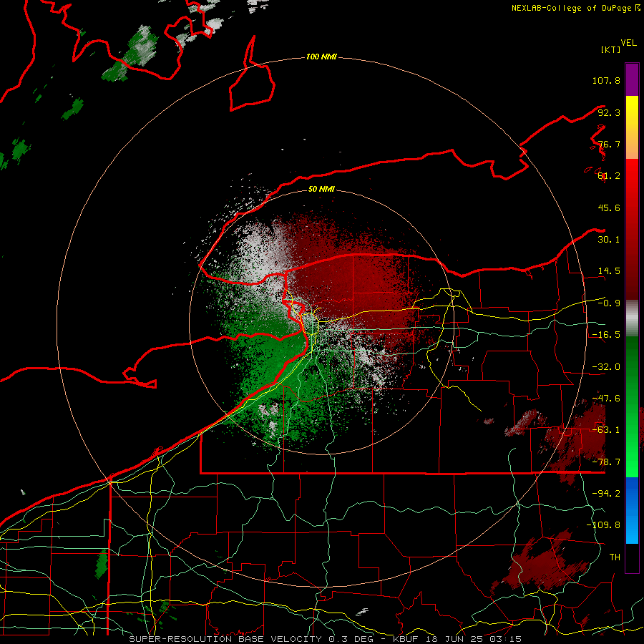Click the 100 NMI range ring label
Screen dimensions: 644x644
[x=321, y=57]
